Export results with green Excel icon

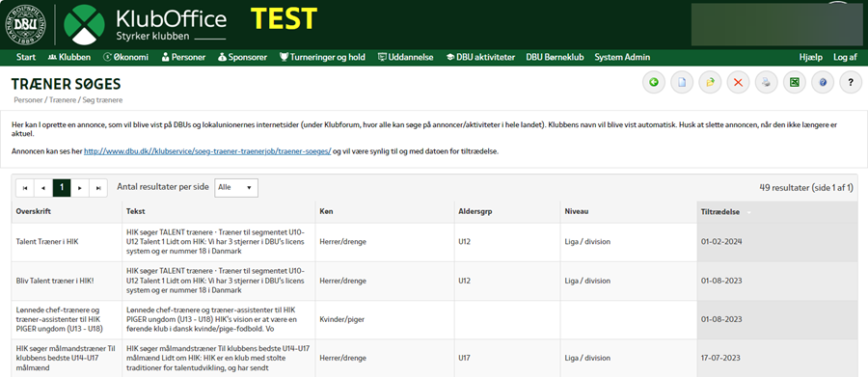tap(795, 83)
